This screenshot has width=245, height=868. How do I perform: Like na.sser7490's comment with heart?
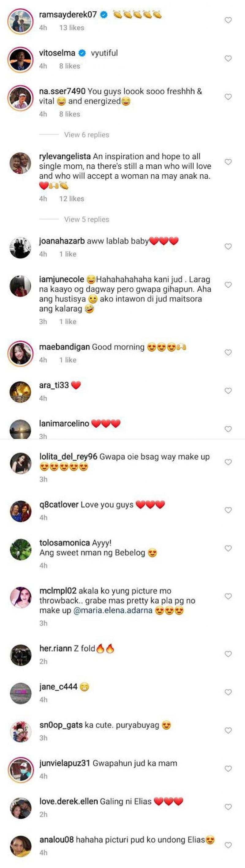228,97
